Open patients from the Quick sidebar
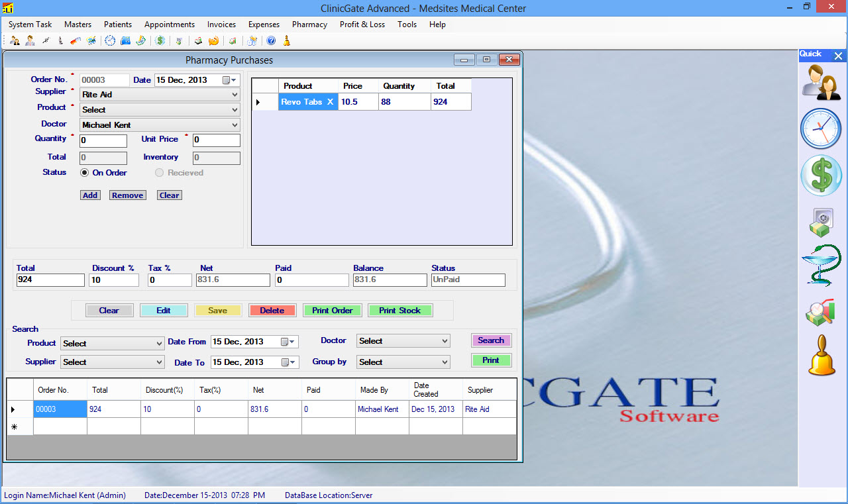The image size is (848, 504). coord(821,82)
